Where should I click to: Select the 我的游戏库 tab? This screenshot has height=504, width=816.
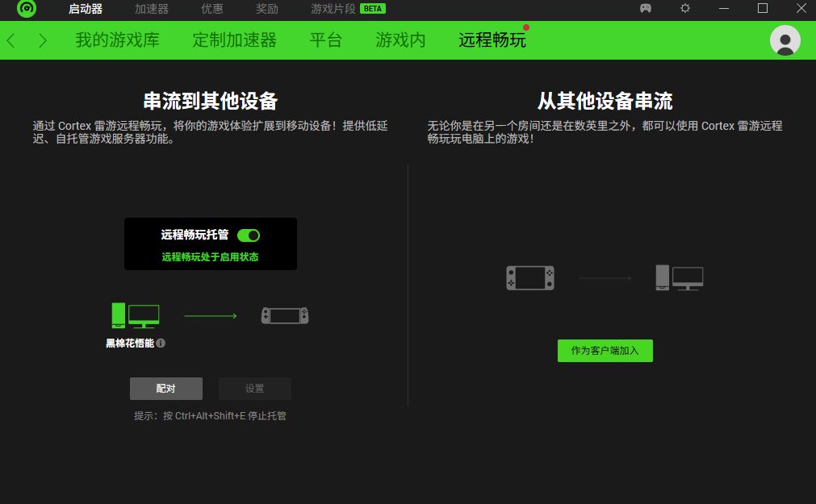pyautogui.click(x=117, y=40)
